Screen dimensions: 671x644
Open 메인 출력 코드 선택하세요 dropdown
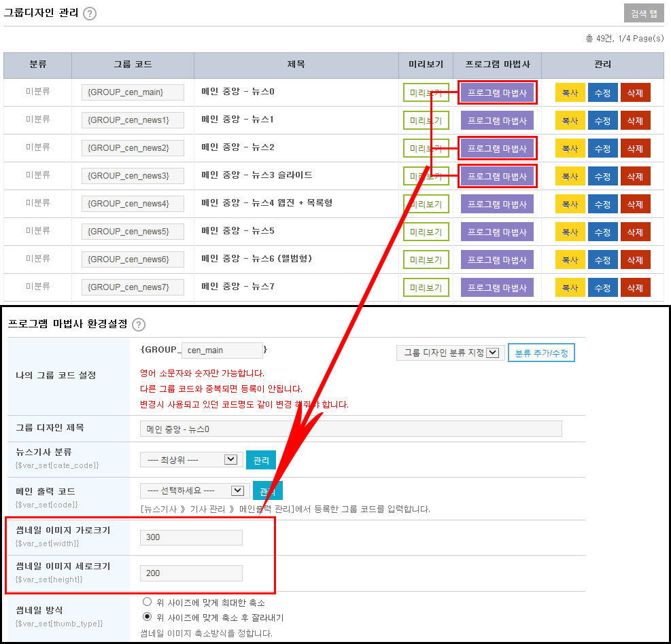tap(194, 490)
